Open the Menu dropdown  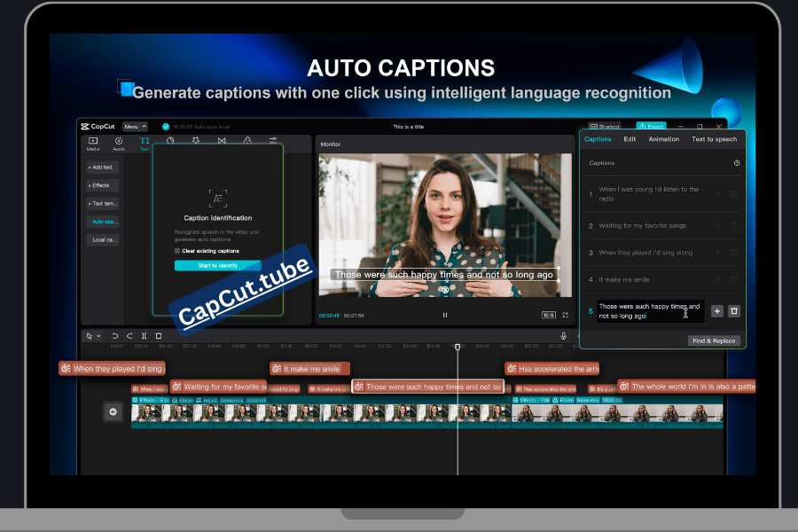pyautogui.click(x=135, y=127)
